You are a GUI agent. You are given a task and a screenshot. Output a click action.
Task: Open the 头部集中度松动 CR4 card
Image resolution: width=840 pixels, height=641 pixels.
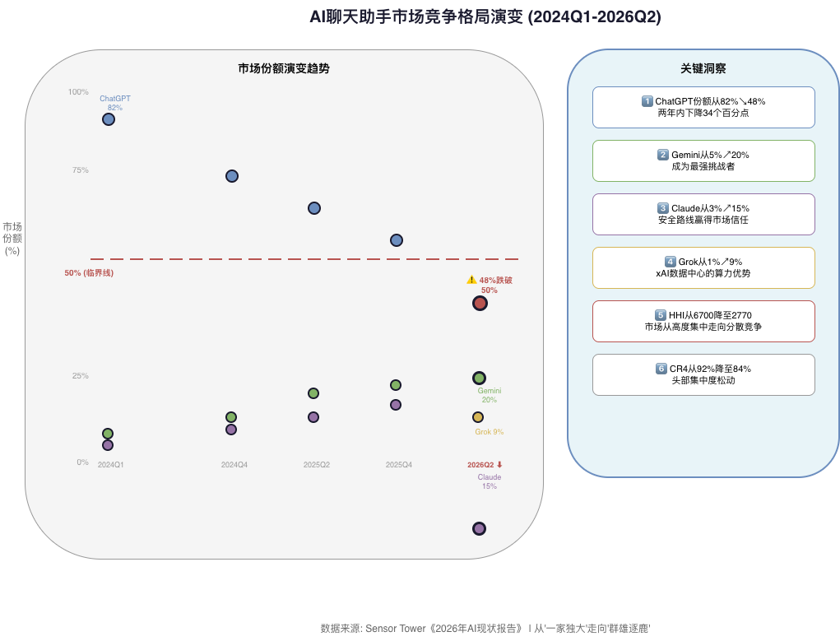point(703,374)
